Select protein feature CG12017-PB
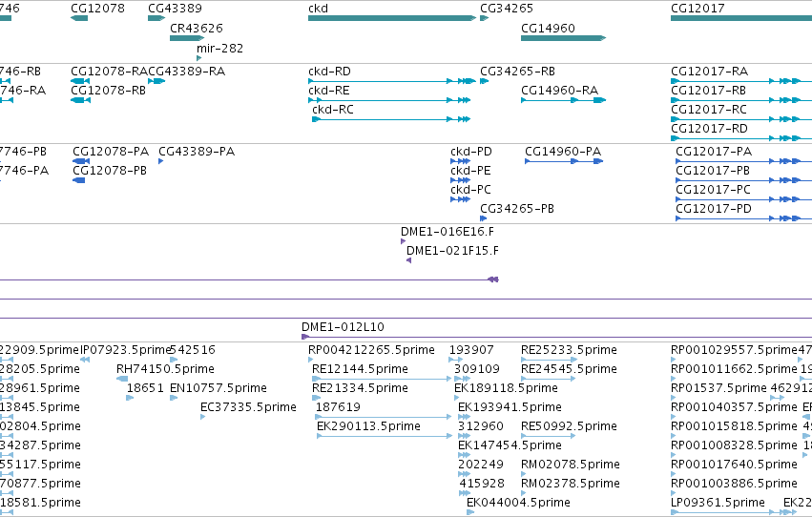 (x=743, y=180)
